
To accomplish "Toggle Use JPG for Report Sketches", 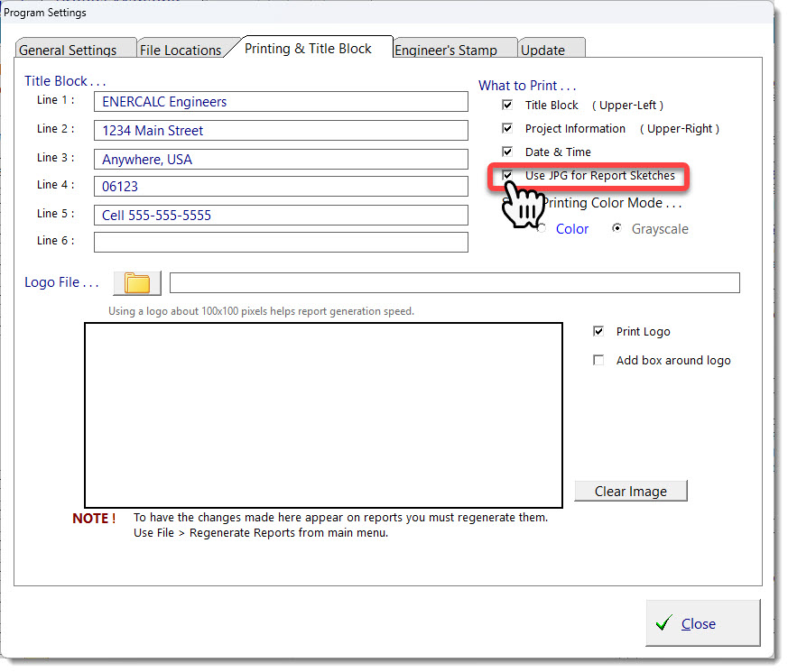I will 508,176.
